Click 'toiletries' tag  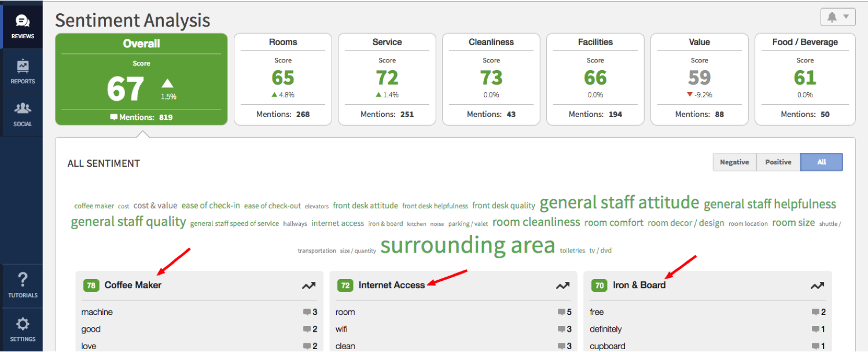(x=572, y=251)
